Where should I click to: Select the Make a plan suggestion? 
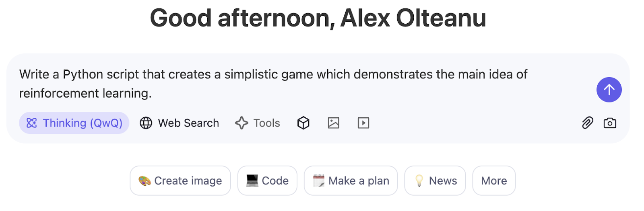coord(351,181)
